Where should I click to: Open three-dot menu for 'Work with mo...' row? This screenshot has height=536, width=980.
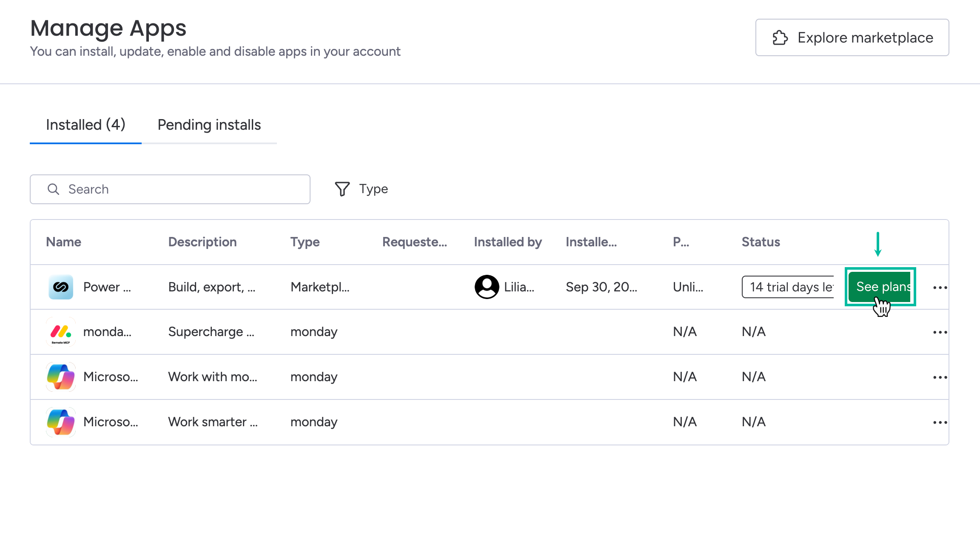point(940,377)
